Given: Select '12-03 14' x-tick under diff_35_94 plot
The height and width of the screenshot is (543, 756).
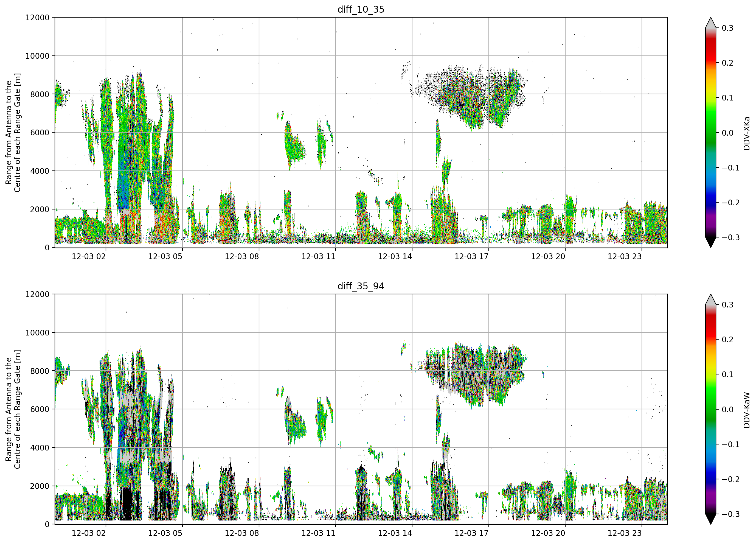Looking at the screenshot, I should [395, 533].
